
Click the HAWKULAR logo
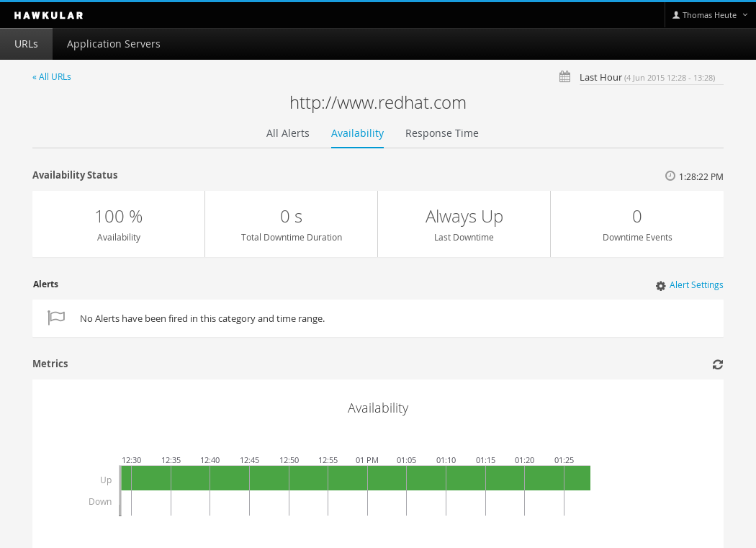pos(49,15)
